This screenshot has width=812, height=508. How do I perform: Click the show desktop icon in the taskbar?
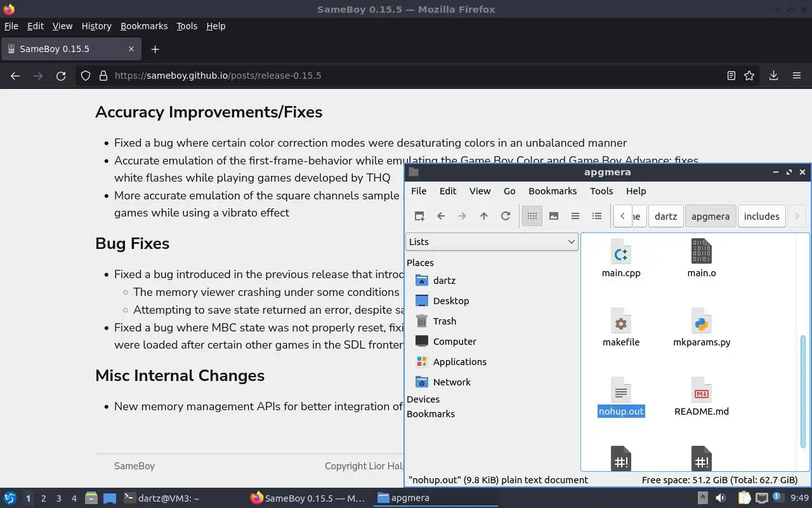(110, 498)
